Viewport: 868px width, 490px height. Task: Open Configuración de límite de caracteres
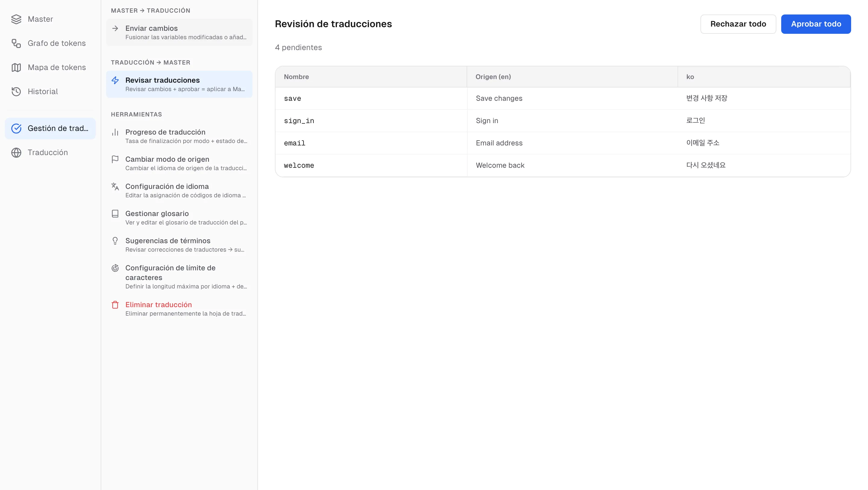pos(179,277)
